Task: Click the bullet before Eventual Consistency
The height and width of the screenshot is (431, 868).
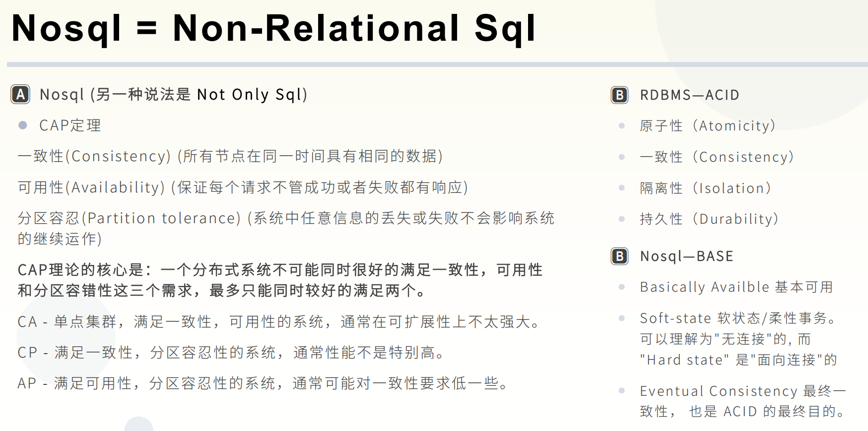Action: 621,391
